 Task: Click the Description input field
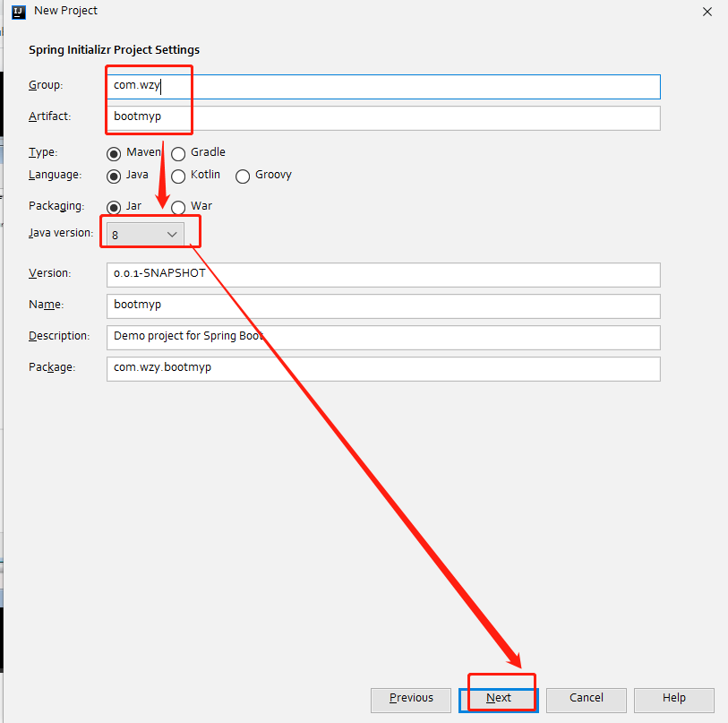[383, 338]
